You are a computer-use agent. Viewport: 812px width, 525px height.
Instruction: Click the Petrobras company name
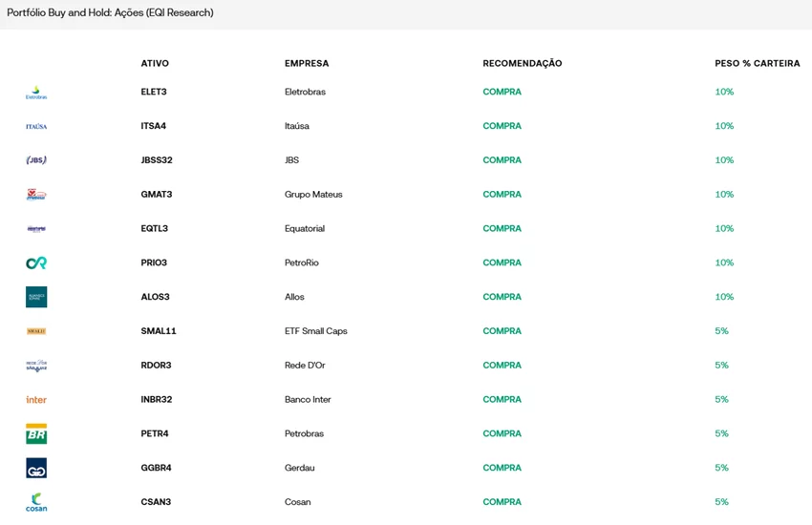[x=304, y=433]
